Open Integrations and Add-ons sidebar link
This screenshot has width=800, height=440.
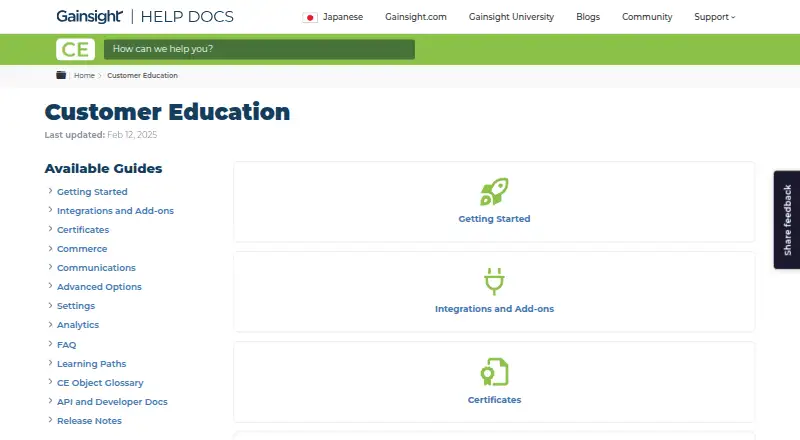click(x=115, y=211)
